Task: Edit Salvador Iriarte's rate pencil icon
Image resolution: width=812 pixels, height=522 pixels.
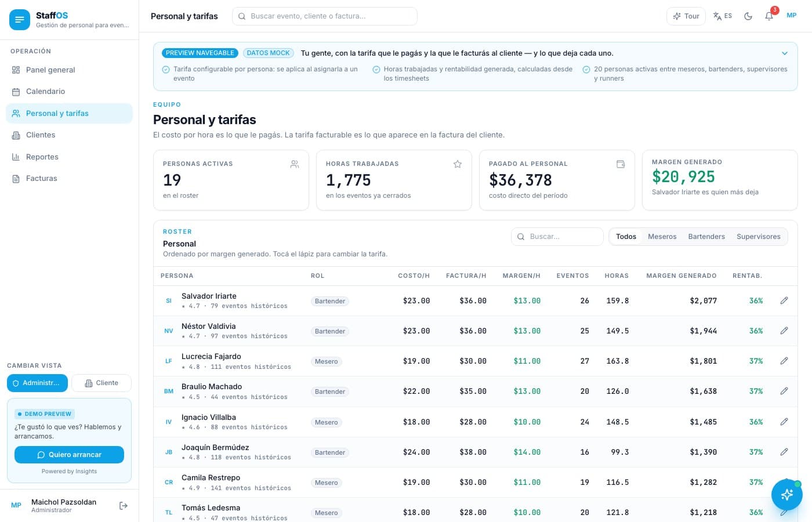Action: [784, 300]
